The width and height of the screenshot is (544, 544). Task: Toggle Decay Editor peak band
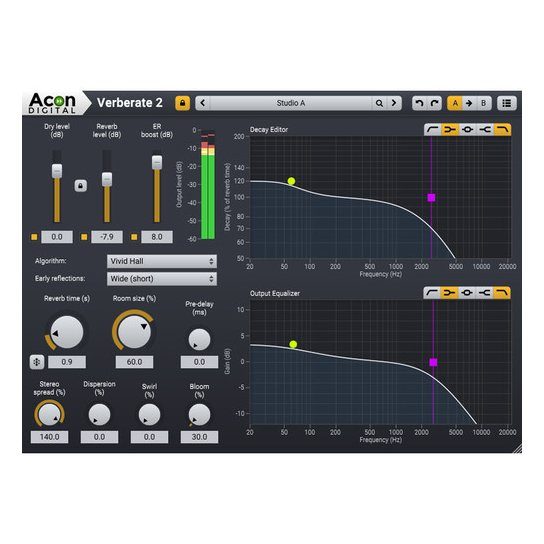[x=467, y=129]
